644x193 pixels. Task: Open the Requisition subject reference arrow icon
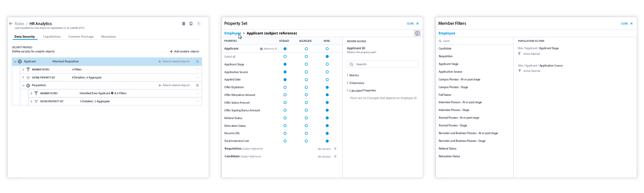[335, 149]
